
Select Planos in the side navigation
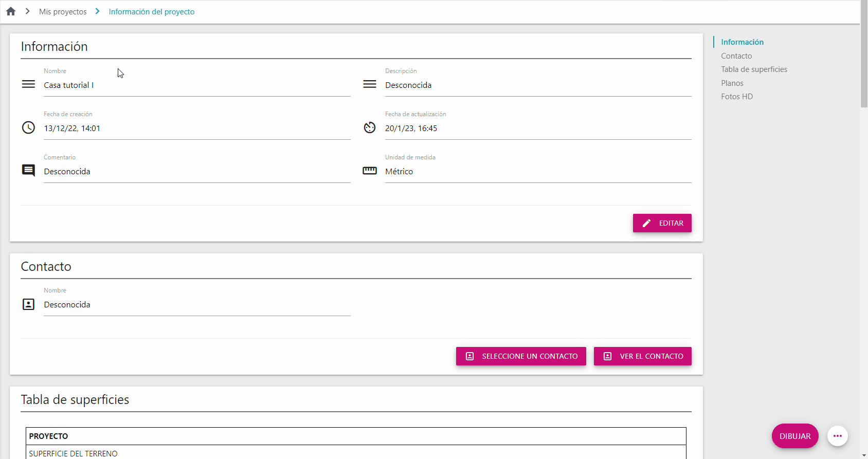click(x=732, y=83)
